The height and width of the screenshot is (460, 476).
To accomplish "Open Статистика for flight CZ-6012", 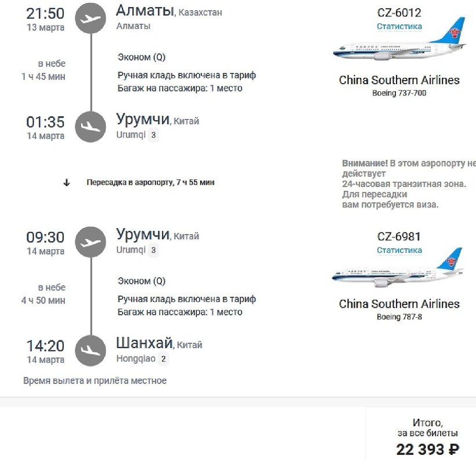I will pyautogui.click(x=399, y=26).
